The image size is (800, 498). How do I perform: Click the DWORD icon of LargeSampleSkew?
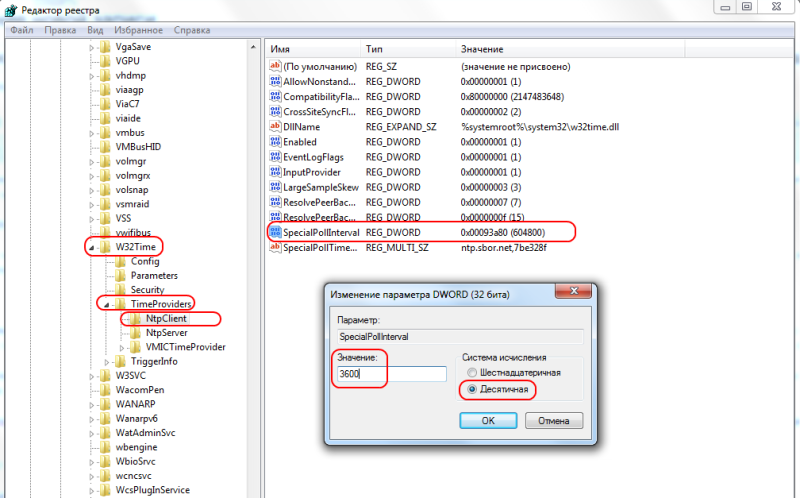pyautogui.click(x=276, y=187)
